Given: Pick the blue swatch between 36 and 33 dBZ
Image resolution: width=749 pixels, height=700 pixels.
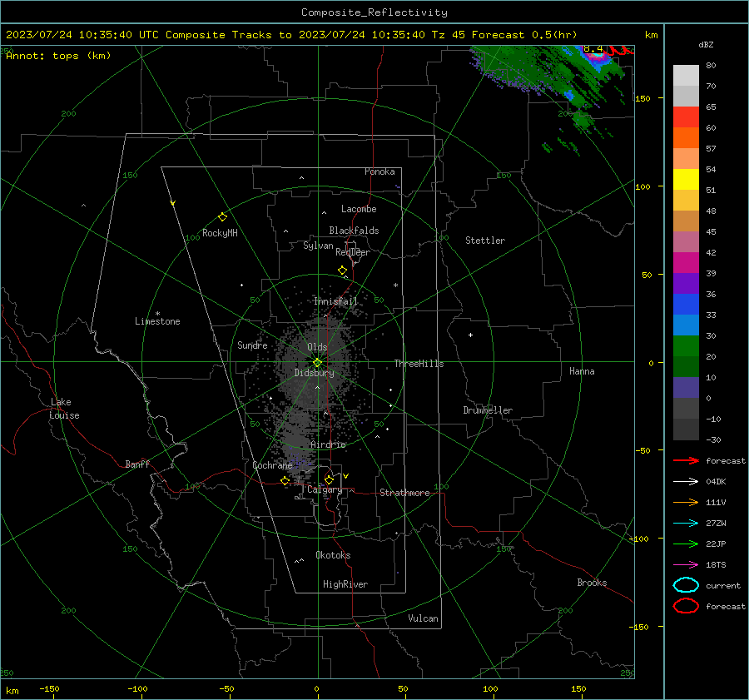Looking at the screenshot, I should click(686, 305).
